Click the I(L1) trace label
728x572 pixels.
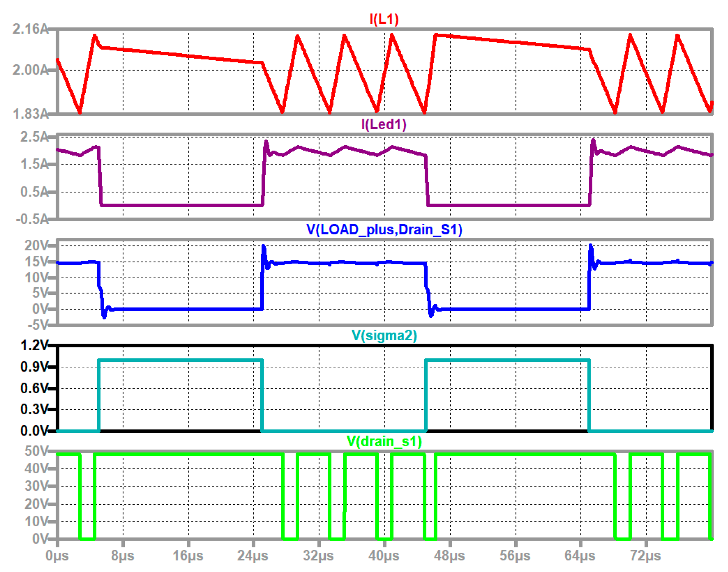384,19
